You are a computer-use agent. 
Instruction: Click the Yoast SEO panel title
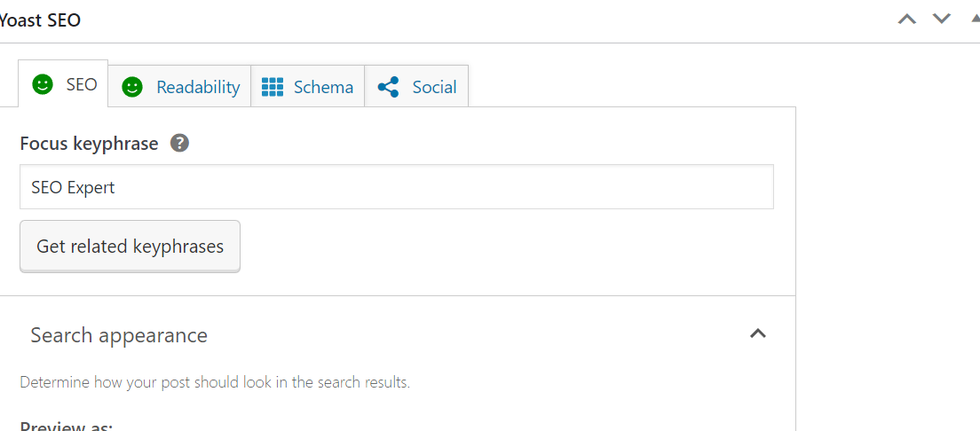40,20
